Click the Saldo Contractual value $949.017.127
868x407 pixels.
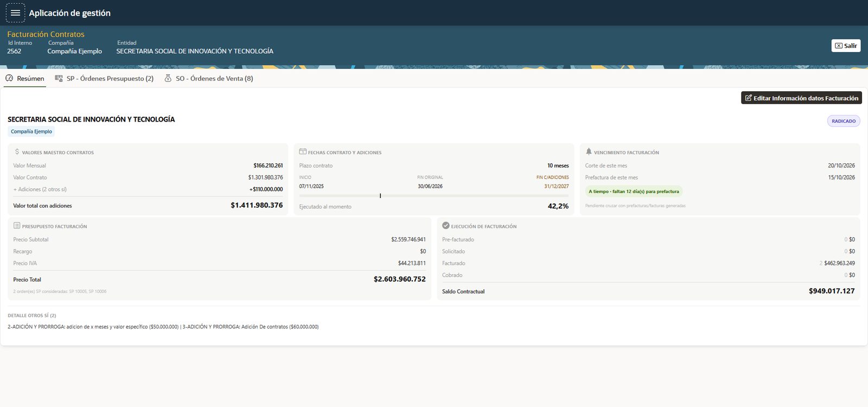832,291
